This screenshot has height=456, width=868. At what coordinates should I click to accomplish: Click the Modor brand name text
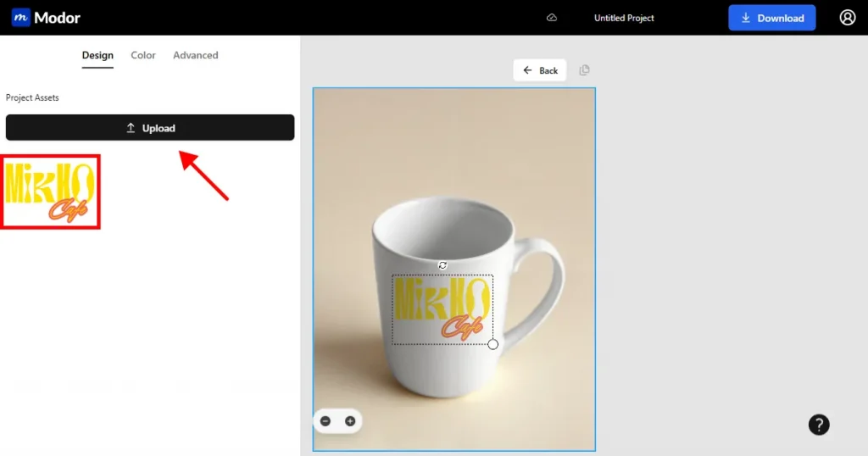tap(57, 18)
